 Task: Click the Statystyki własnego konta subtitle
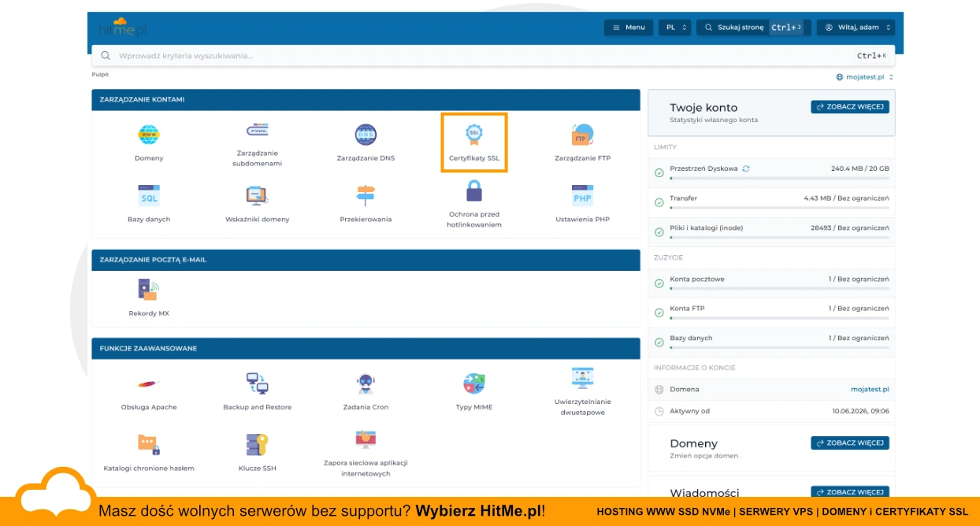point(714,120)
